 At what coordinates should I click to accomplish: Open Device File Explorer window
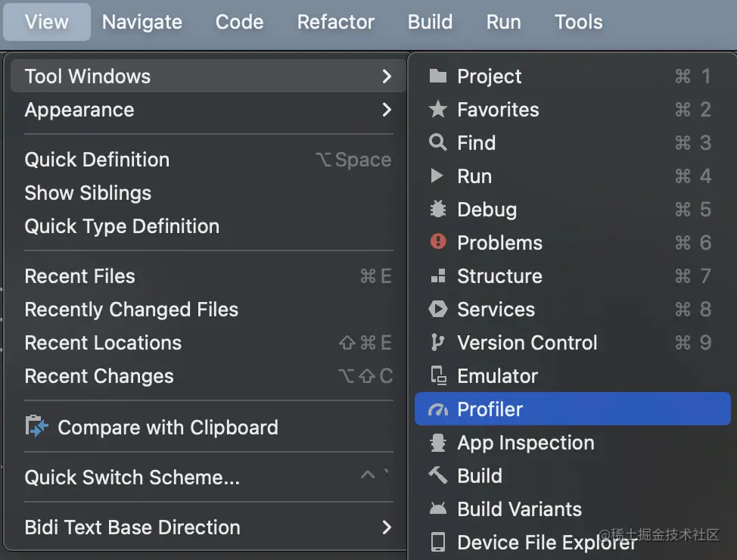(546, 543)
